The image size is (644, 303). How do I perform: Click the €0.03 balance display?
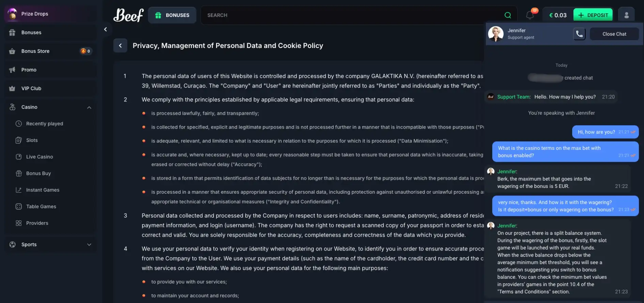pos(558,15)
